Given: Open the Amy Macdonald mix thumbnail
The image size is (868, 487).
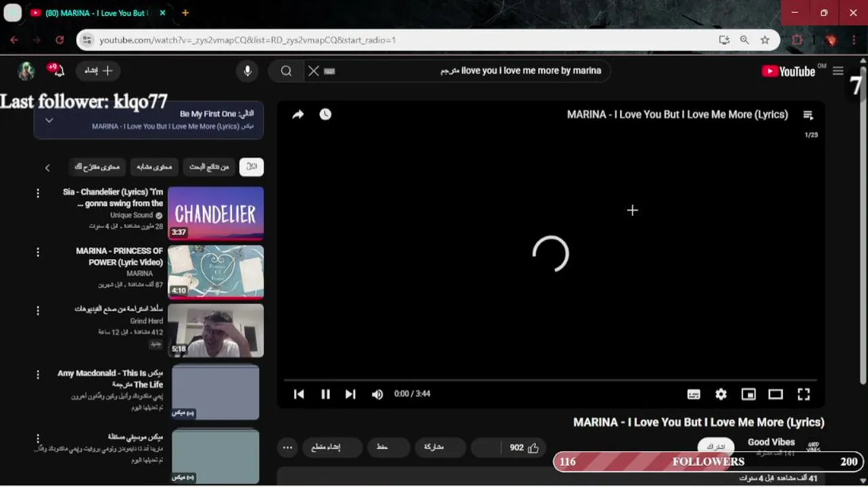Looking at the screenshot, I should [216, 392].
